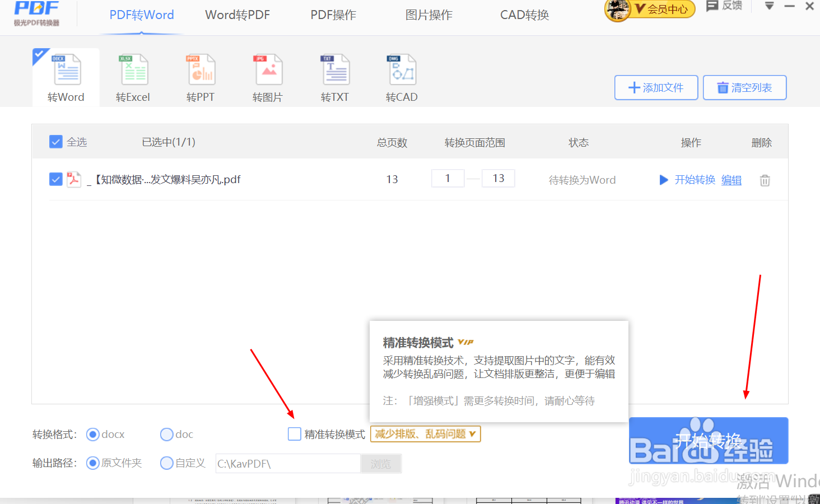
Task: Enable 精准转换模式 checkbox
Action: [294, 433]
